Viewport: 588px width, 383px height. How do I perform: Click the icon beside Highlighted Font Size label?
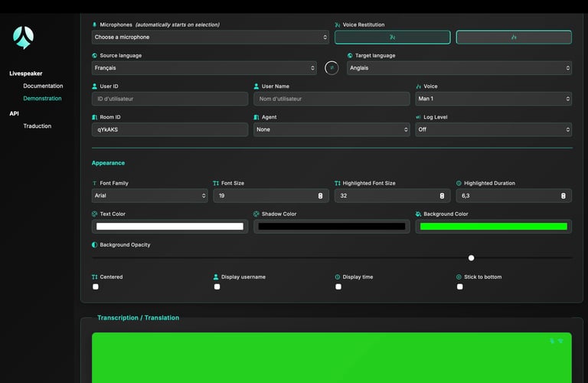[338, 183]
